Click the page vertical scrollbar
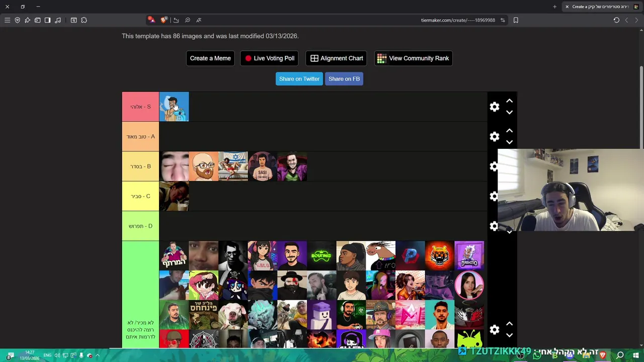 click(641, 108)
